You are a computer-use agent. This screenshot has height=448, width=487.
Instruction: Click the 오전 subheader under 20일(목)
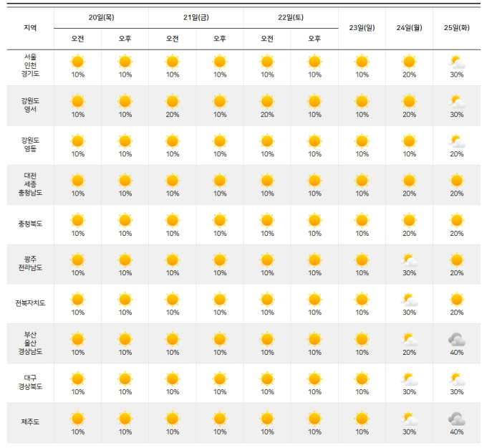(77, 39)
